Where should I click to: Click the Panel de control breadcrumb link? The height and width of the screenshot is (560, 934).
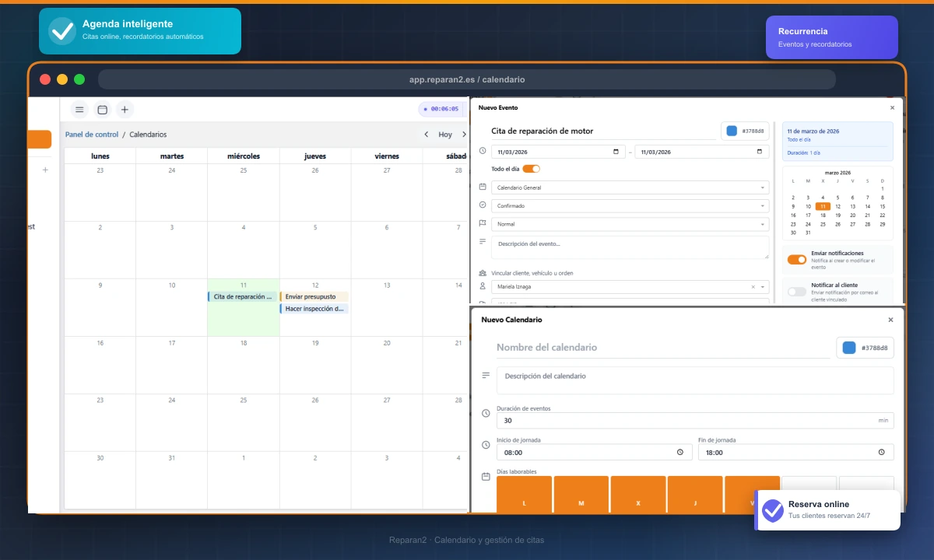click(92, 135)
